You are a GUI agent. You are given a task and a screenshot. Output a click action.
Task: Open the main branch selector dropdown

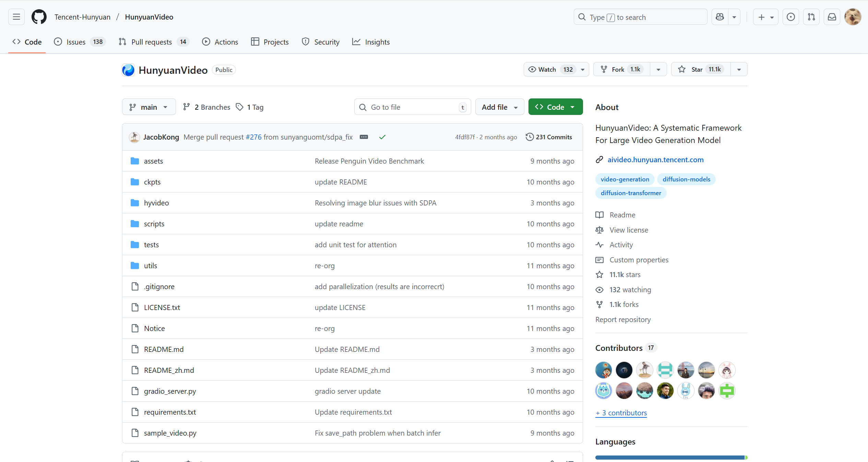(x=148, y=107)
